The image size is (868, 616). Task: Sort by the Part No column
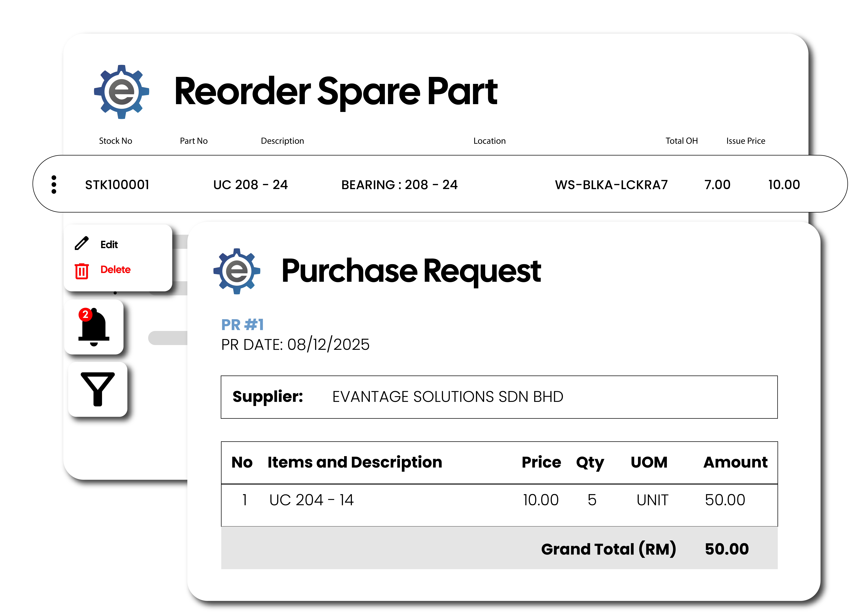pos(193,141)
